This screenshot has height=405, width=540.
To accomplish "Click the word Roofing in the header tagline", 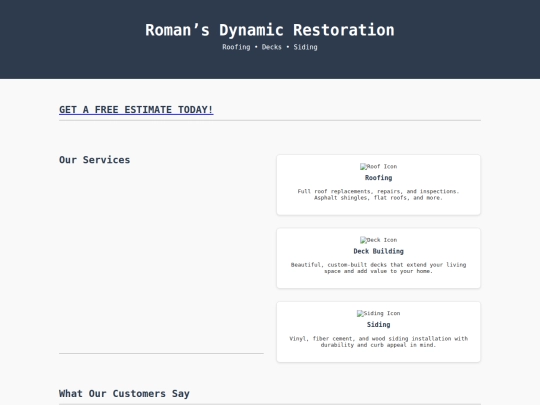I will click(236, 47).
